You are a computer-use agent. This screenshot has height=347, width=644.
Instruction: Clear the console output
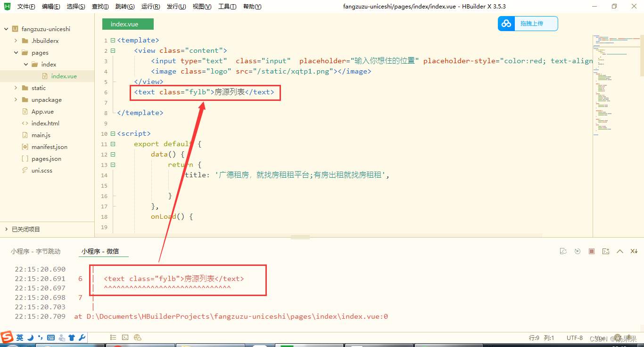coord(563,251)
